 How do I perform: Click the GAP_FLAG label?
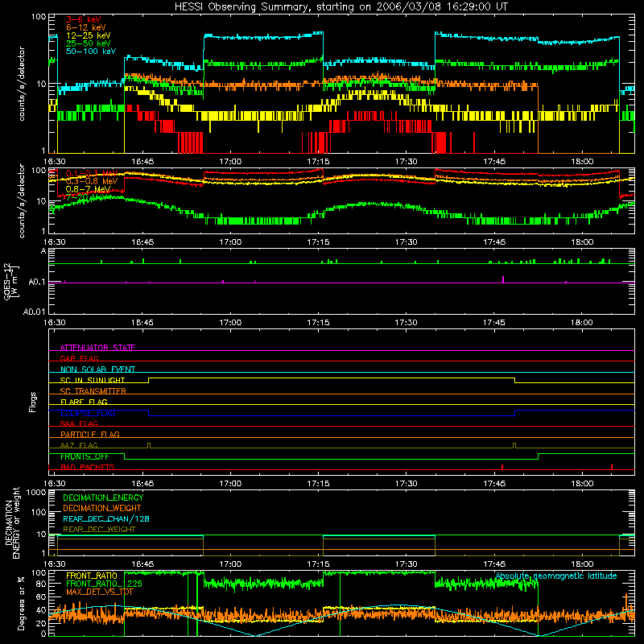click(79, 358)
